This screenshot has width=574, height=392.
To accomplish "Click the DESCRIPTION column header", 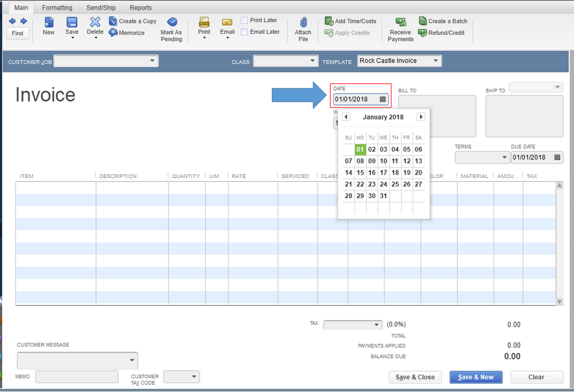I will [x=118, y=176].
